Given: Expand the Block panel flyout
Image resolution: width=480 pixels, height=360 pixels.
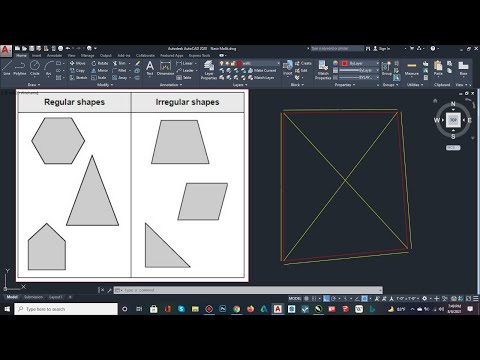Looking at the screenshot, I should click(x=297, y=85).
